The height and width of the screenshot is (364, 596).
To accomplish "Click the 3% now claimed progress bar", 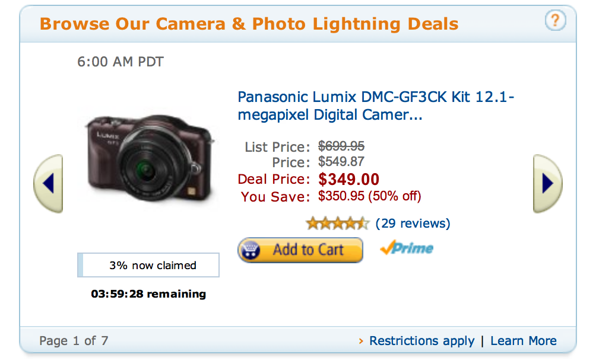I will (x=148, y=265).
